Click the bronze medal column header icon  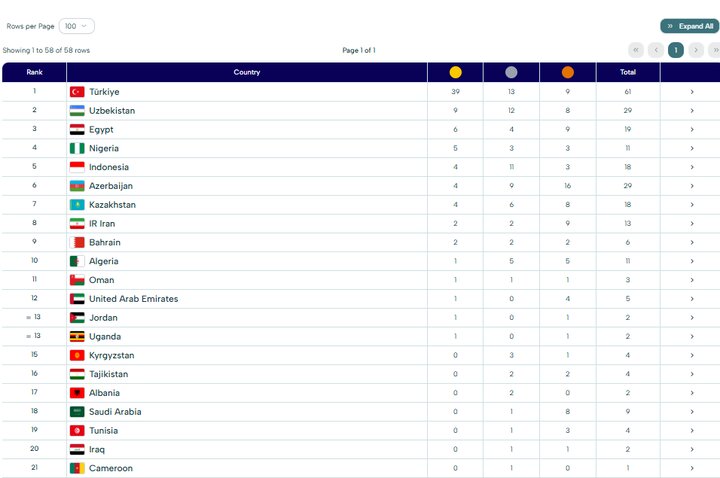pyautogui.click(x=568, y=72)
